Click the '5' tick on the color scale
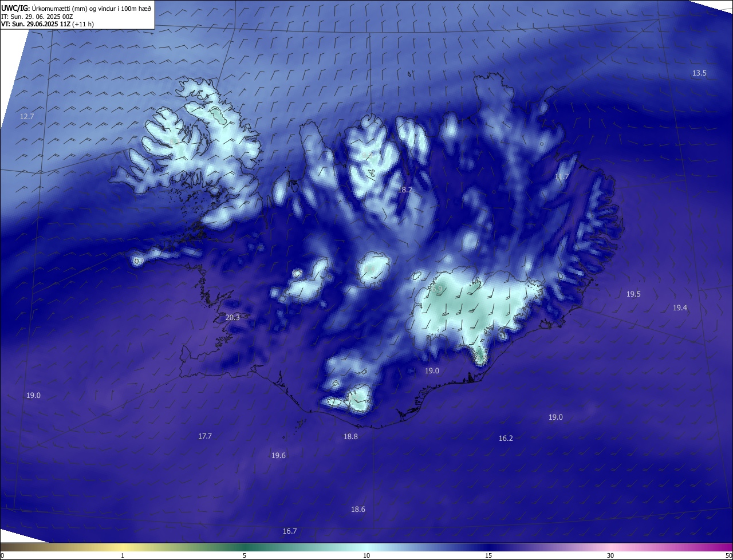The image size is (733, 560). pos(245,555)
